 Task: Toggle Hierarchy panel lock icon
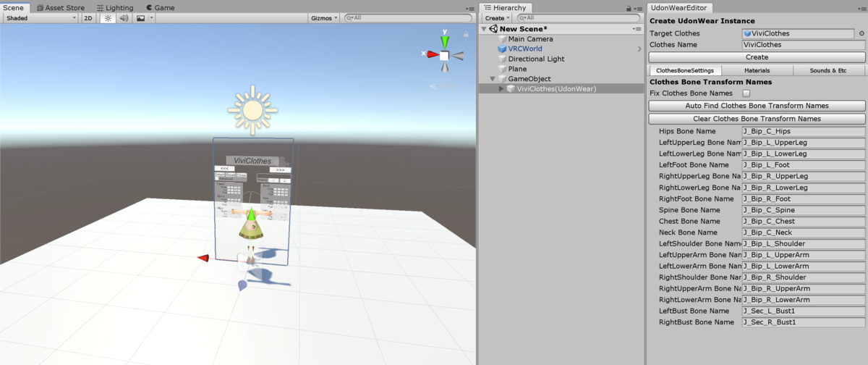[x=628, y=8]
